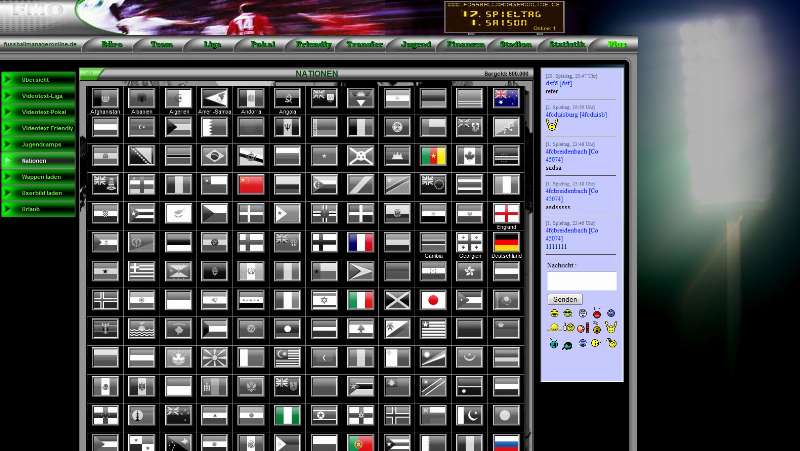Switch to the Transfer tab
800x451 pixels.
click(x=364, y=44)
